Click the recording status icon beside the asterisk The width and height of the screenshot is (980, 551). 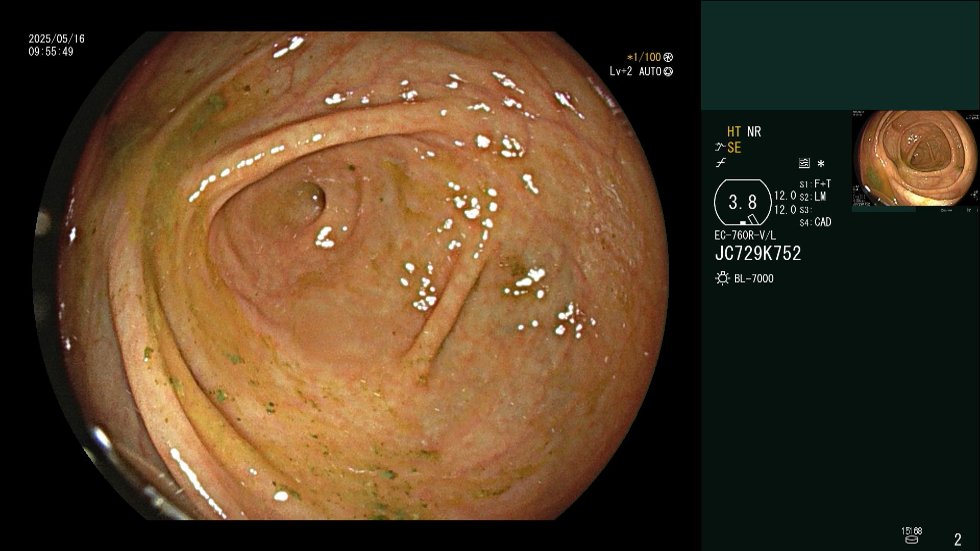click(804, 163)
